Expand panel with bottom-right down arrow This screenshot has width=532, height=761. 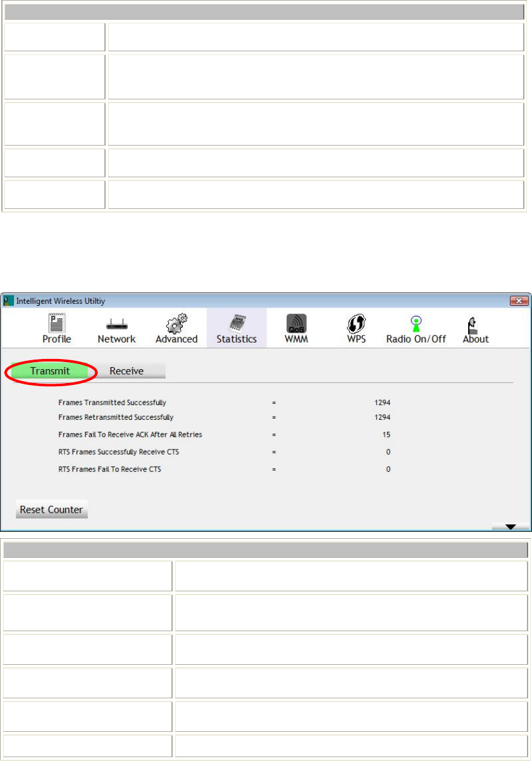point(510,526)
